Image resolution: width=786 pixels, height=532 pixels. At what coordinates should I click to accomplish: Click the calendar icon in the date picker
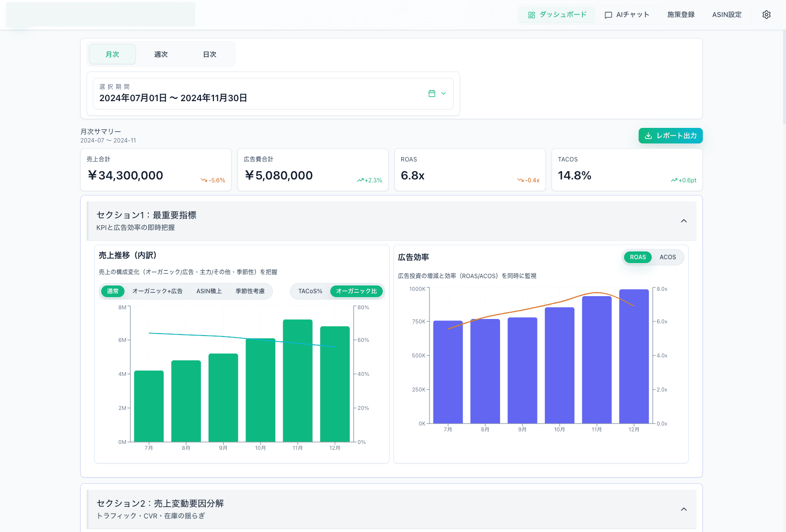pyautogui.click(x=432, y=93)
